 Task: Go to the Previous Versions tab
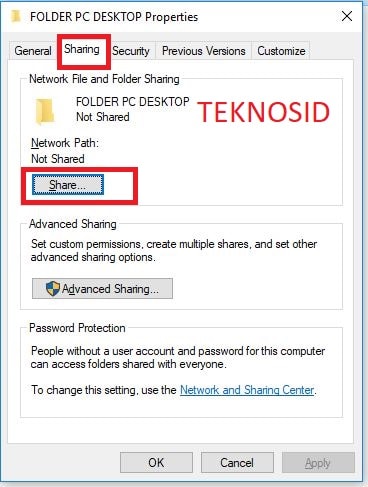(x=204, y=51)
